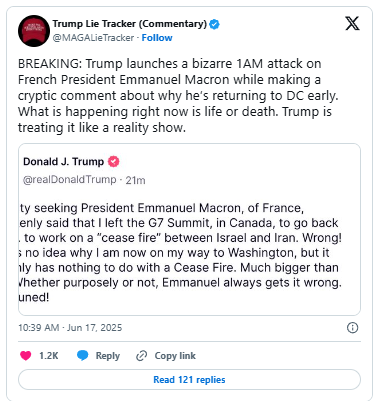
Task: Click the blue verified badge next to Commentary
Action: coord(214,24)
